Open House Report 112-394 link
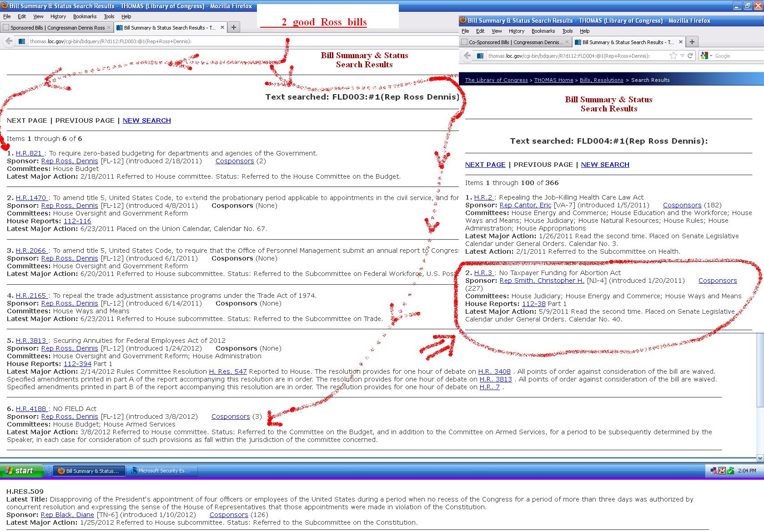The width and height of the screenshot is (764, 532). [x=77, y=364]
